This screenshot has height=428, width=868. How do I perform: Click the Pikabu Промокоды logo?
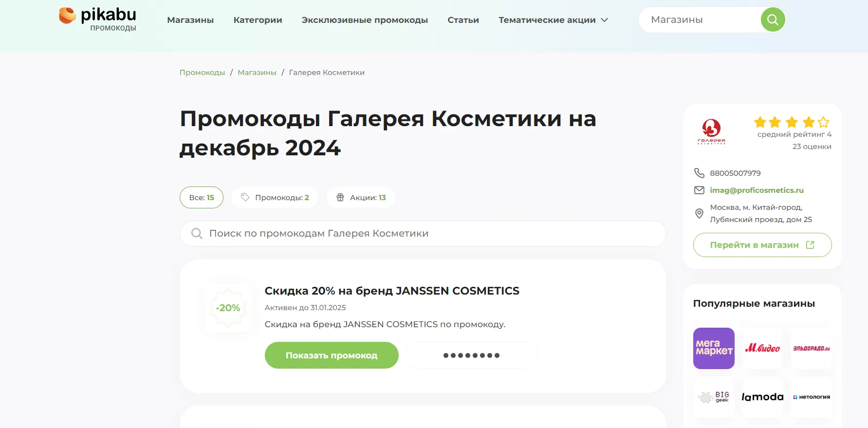point(97,19)
